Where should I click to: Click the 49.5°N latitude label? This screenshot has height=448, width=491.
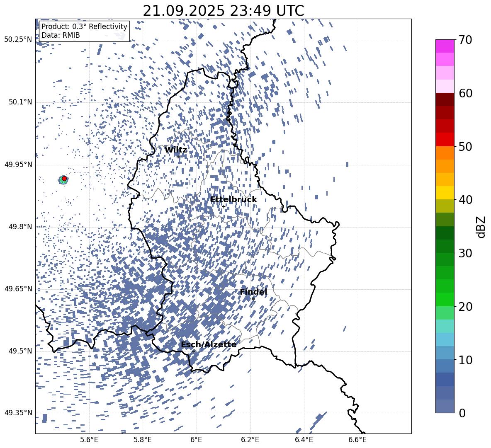(x=21, y=351)
